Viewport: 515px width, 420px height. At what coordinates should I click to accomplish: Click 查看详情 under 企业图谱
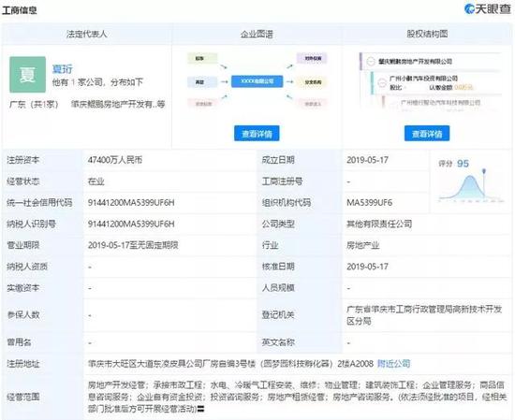point(257,134)
